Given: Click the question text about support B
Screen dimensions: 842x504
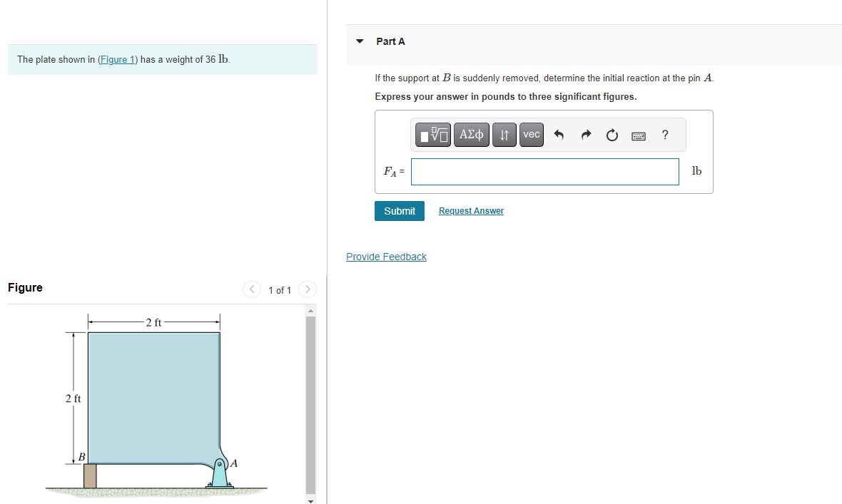Looking at the screenshot, I should pyautogui.click(x=544, y=78).
